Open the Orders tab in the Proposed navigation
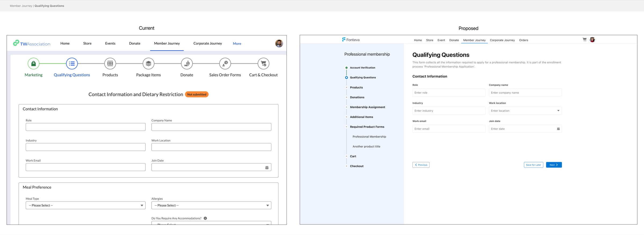Viewport: 644px width, 235px height. tap(524, 40)
